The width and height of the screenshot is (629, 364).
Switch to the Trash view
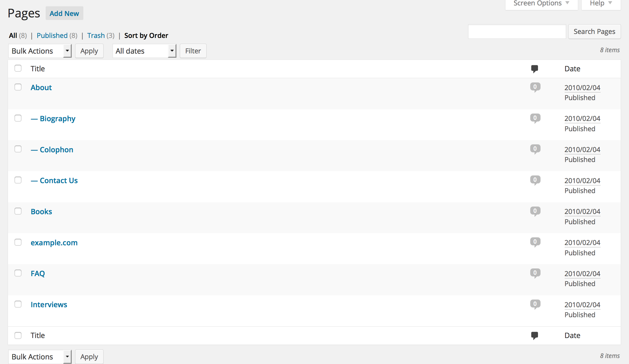tap(96, 36)
